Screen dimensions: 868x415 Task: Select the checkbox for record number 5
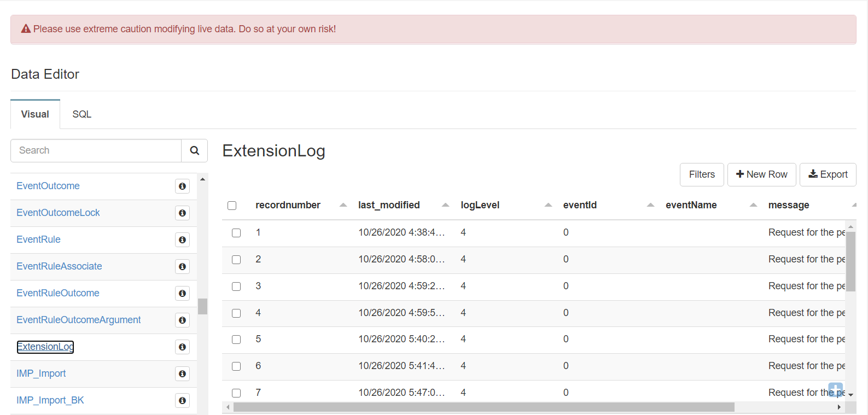236,340
